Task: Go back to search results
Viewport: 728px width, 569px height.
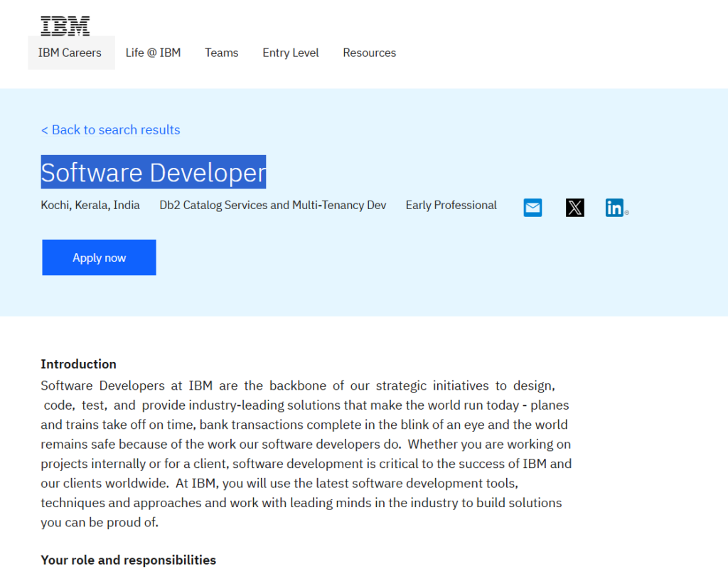Action: click(110, 129)
